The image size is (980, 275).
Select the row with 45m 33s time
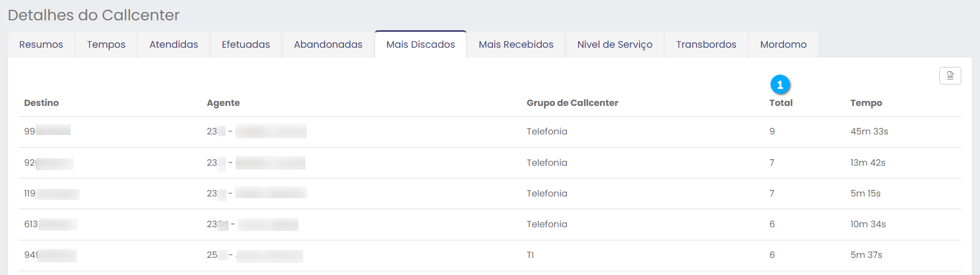point(869,132)
